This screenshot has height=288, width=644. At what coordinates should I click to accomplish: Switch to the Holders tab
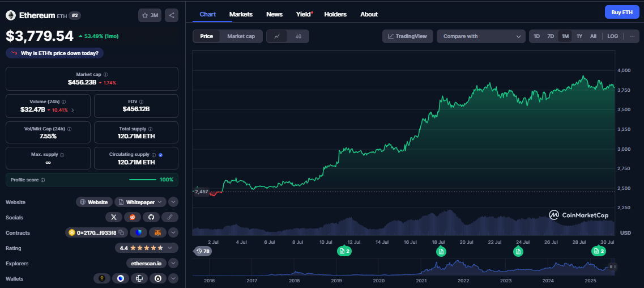335,14
